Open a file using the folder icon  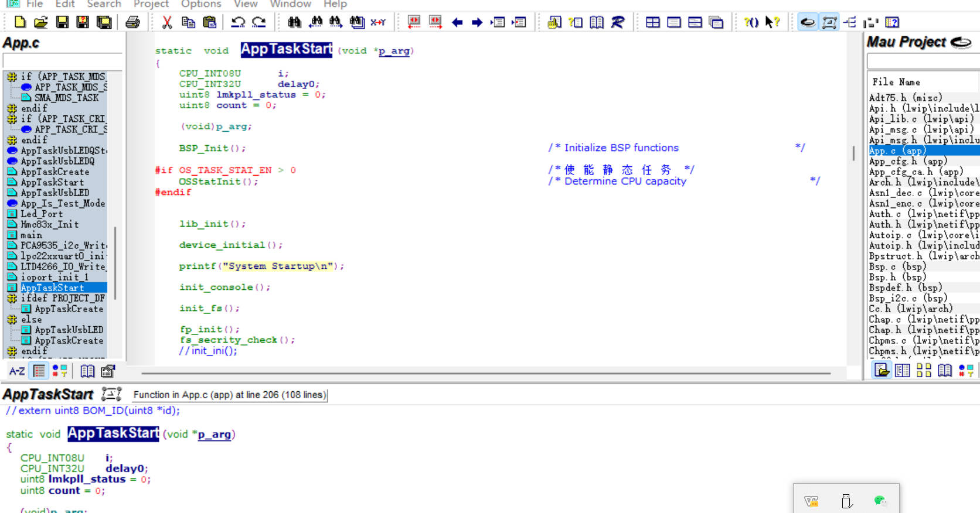pos(40,22)
